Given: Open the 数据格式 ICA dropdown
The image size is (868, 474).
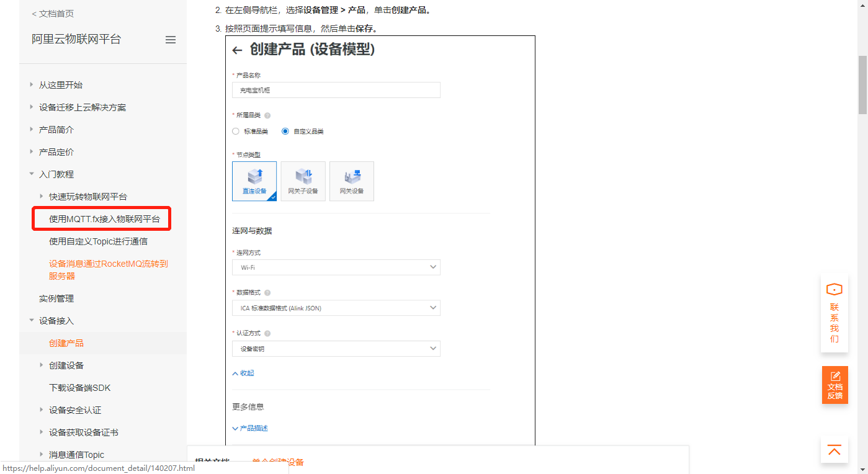Looking at the screenshot, I should (x=336, y=308).
